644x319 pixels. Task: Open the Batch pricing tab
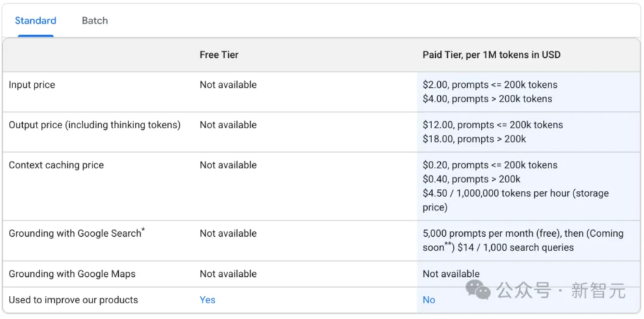[x=94, y=21]
